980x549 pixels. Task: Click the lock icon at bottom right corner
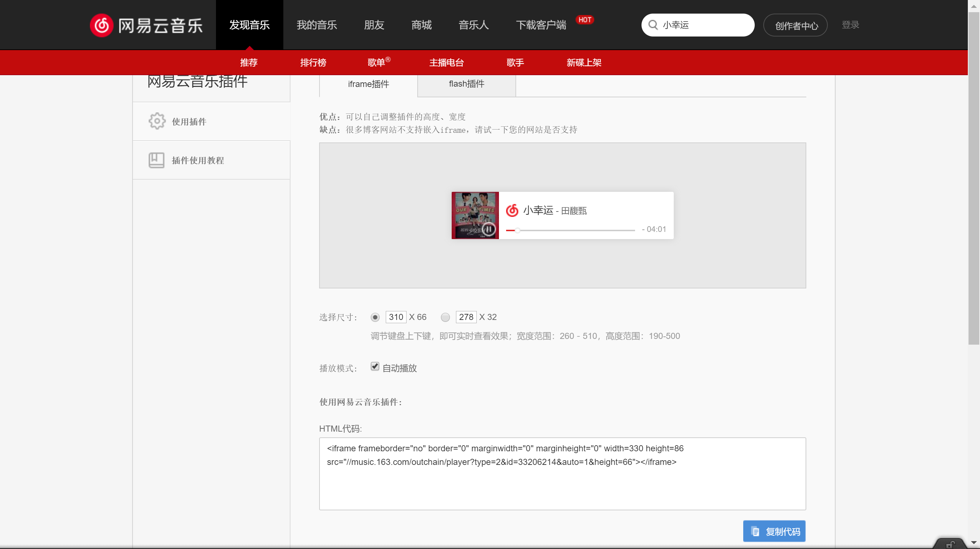coord(950,544)
